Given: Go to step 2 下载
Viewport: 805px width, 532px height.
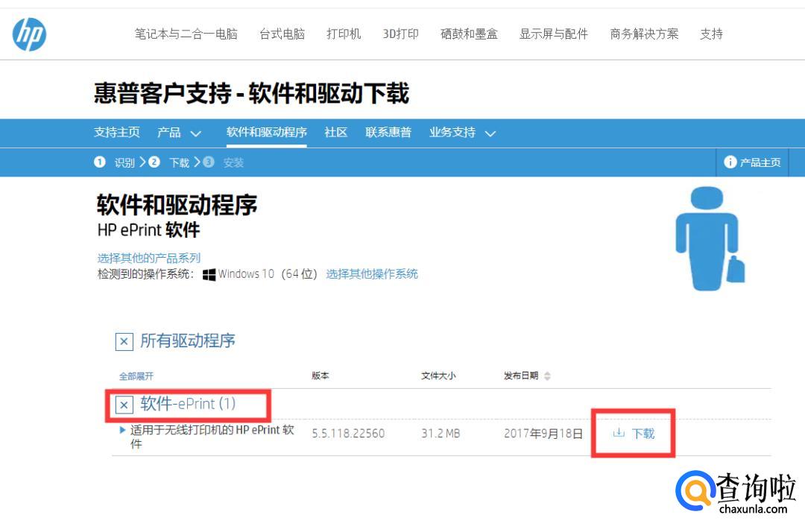Looking at the screenshot, I should (169, 162).
